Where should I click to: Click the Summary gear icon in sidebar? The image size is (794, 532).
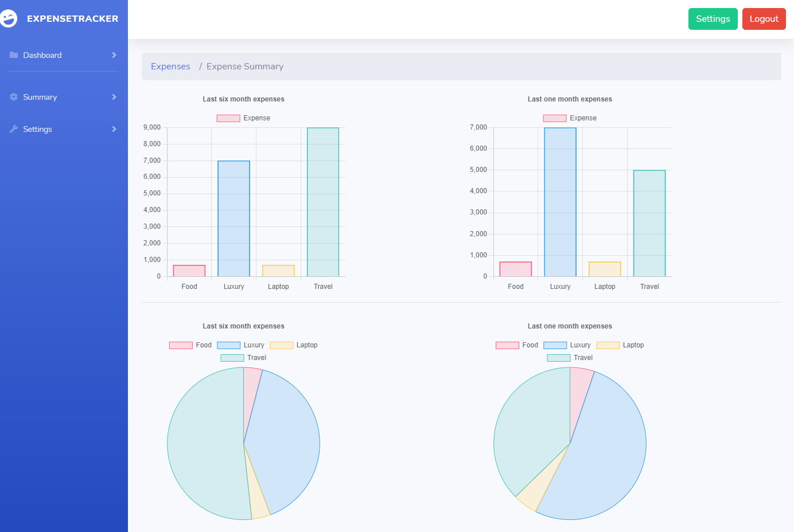14,97
